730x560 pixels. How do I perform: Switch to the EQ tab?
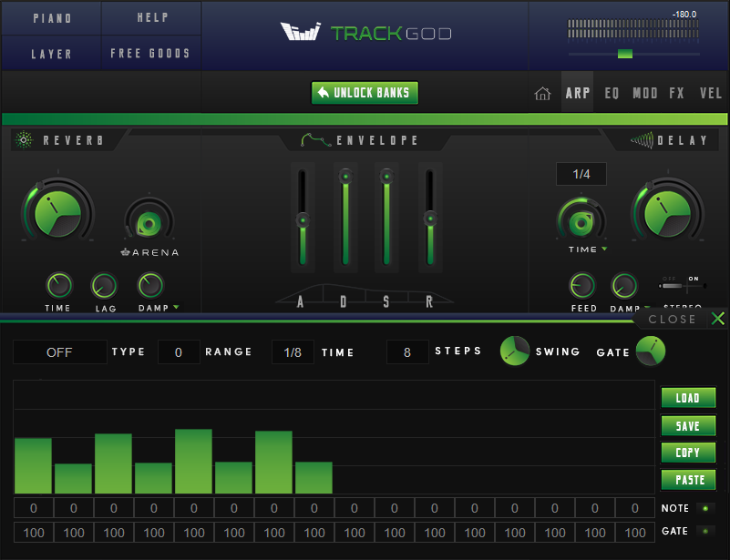[612, 93]
